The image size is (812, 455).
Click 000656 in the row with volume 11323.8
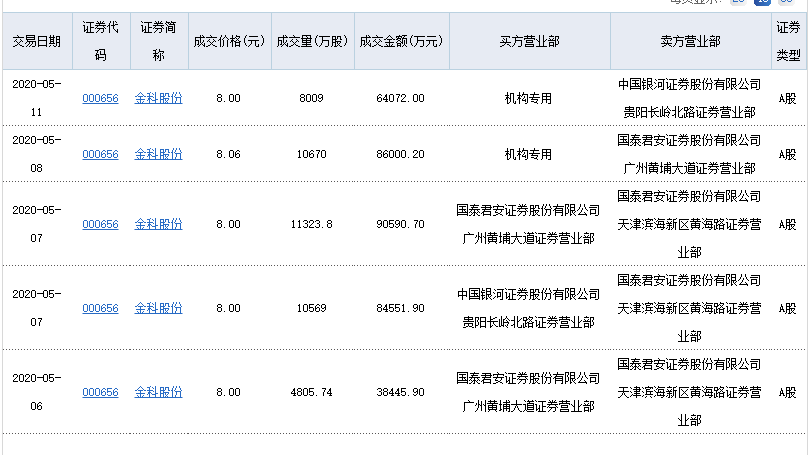click(x=100, y=224)
